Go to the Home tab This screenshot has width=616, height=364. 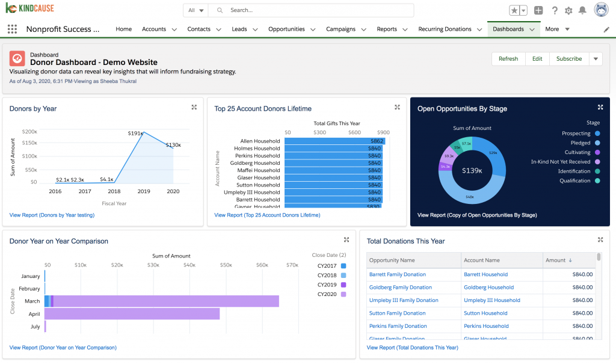point(123,29)
